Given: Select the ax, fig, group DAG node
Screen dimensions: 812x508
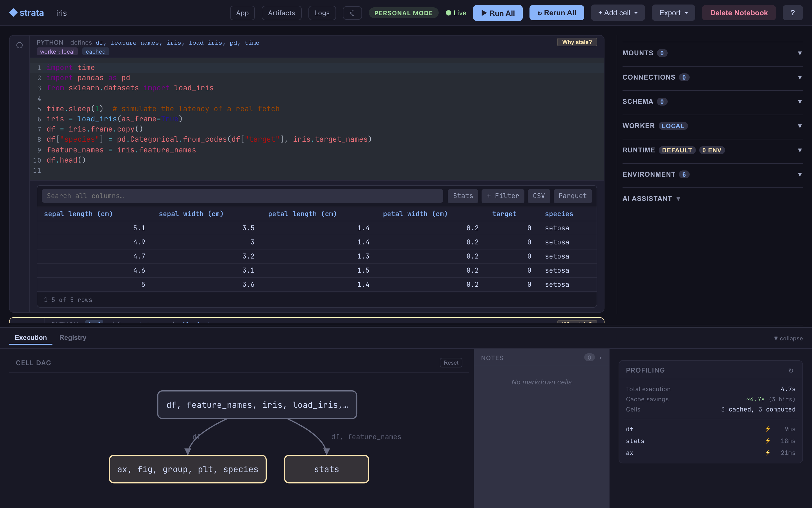Looking at the screenshot, I should [x=187, y=469].
